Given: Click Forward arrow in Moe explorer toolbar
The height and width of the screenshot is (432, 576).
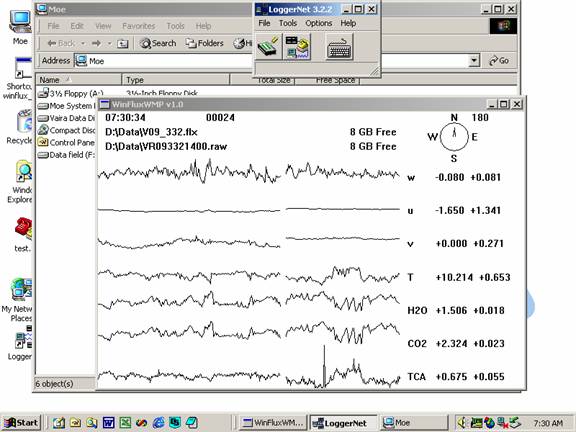Looking at the screenshot, I should [x=97, y=43].
